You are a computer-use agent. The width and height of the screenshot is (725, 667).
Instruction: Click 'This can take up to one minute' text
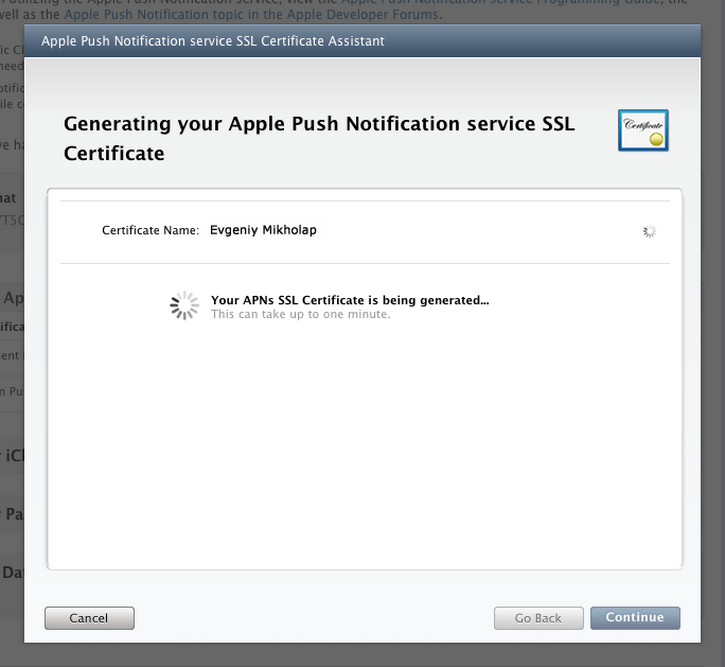[x=301, y=314]
